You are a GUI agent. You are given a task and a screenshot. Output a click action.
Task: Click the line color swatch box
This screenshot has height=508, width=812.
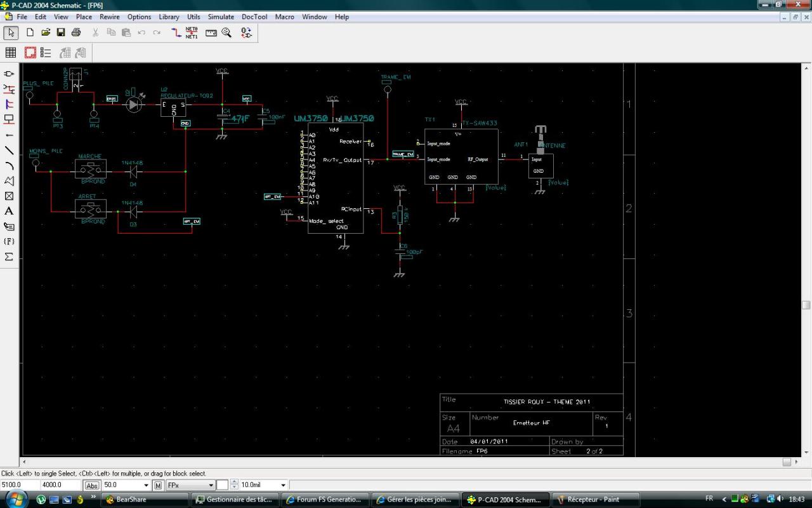[222, 485]
